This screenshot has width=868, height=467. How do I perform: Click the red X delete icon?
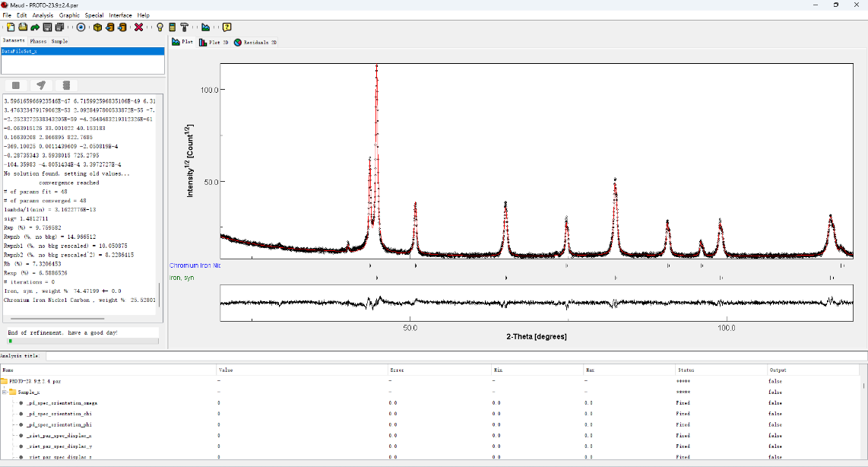139,27
